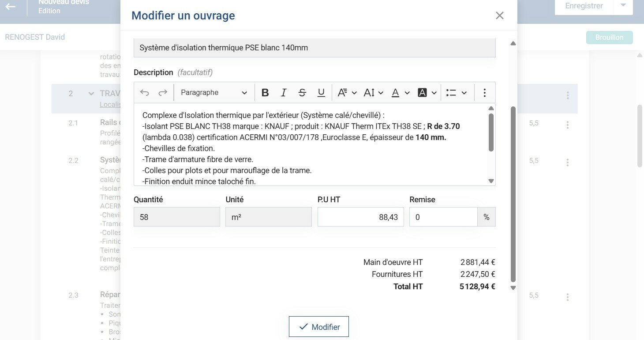
Task: Edit the ouvrage title field
Action: point(314,48)
